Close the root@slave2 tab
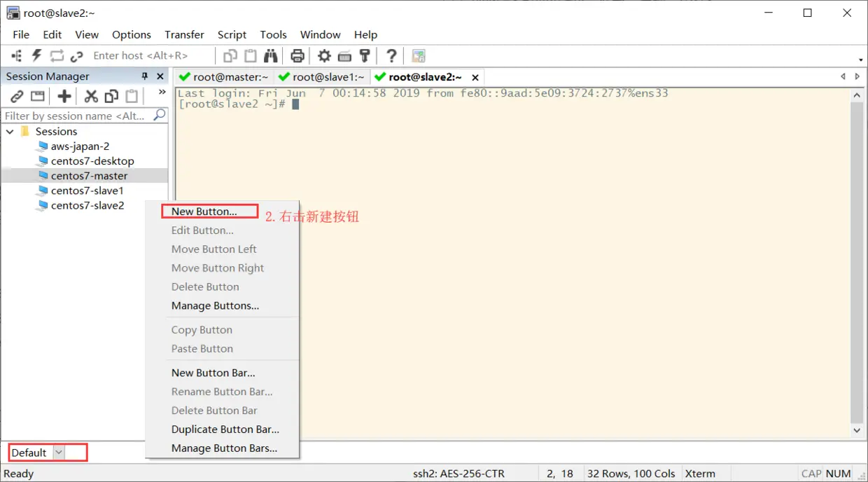 click(475, 77)
